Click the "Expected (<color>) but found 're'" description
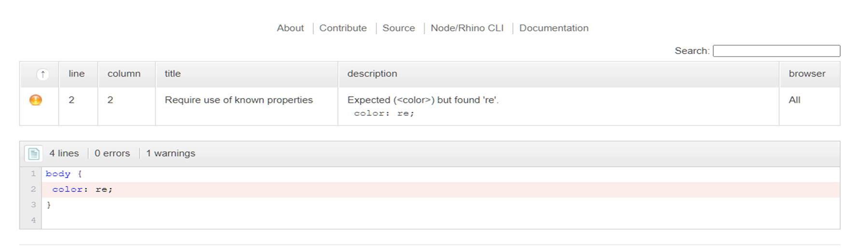Image resolution: width=868 pixels, height=248 pixels. 423,100
